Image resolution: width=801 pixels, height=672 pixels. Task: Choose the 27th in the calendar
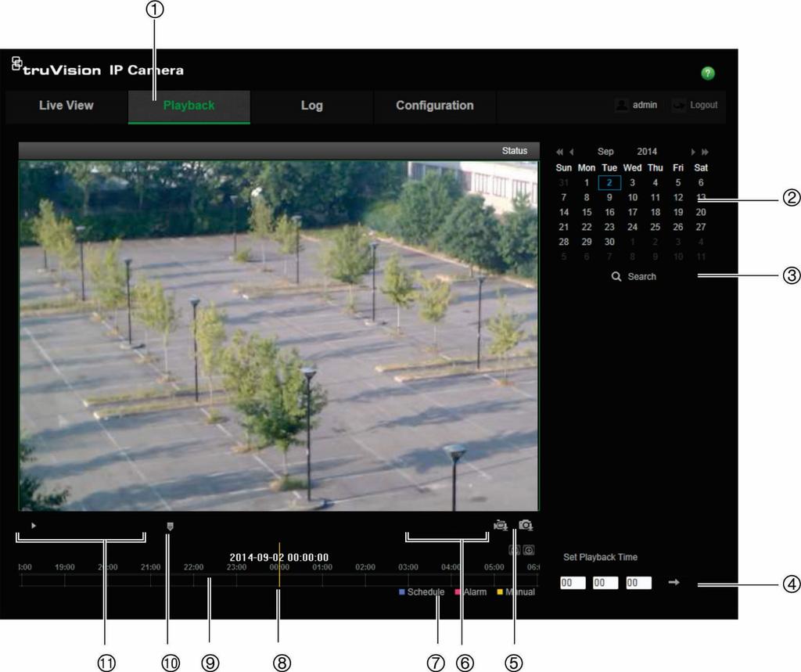tap(701, 227)
